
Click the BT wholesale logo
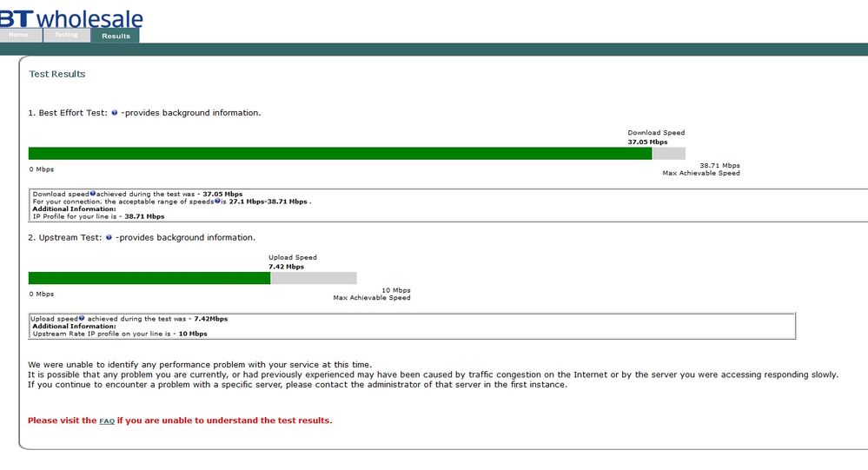pyautogui.click(x=71, y=17)
